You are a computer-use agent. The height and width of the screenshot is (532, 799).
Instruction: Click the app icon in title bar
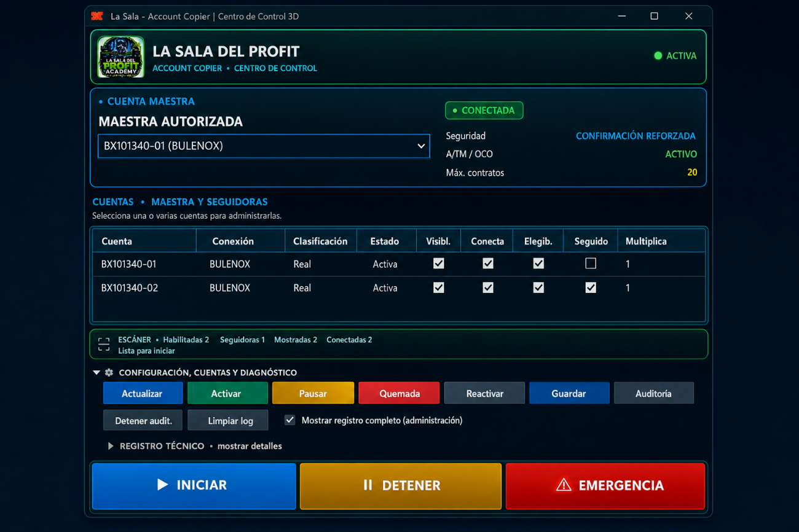pos(97,17)
